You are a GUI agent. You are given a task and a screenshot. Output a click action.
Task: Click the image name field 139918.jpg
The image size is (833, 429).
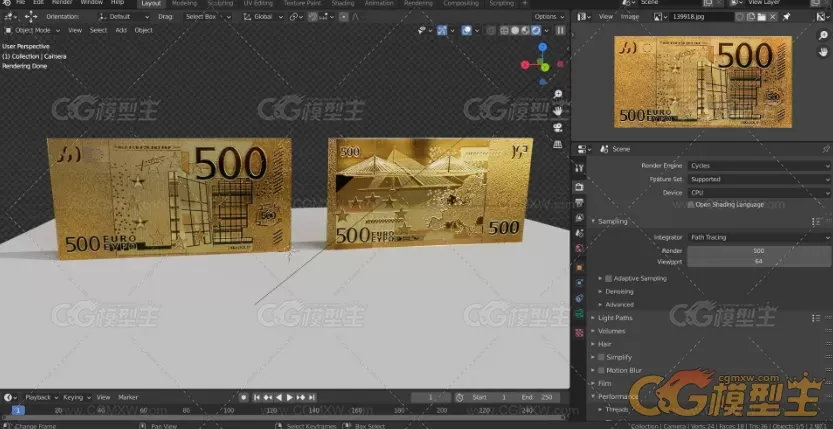click(702, 16)
